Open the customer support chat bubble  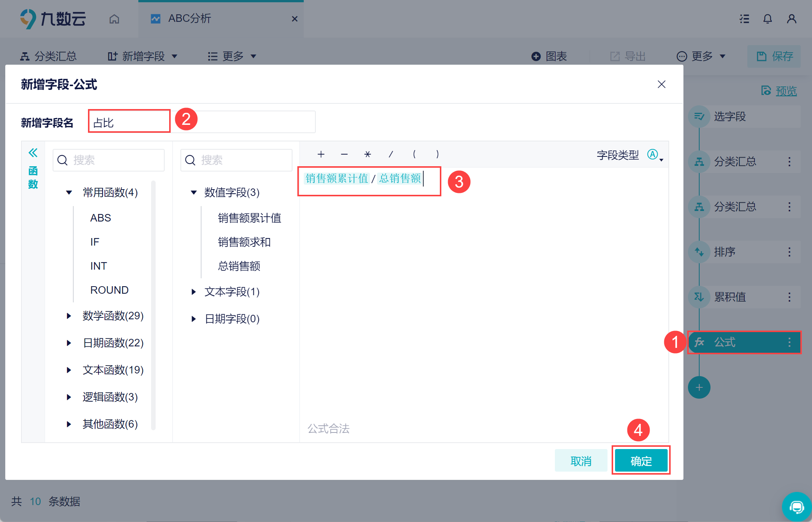click(796, 507)
